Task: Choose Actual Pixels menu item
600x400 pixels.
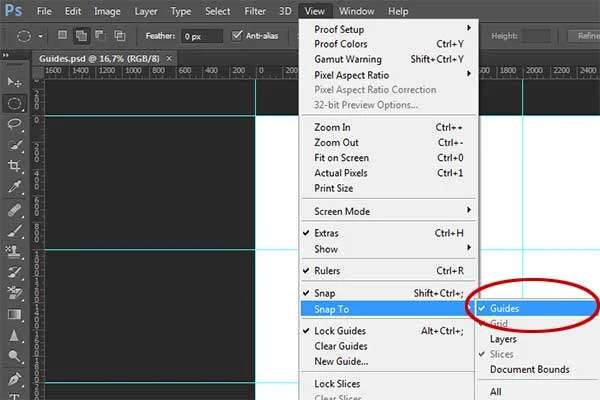Action: coord(388,173)
